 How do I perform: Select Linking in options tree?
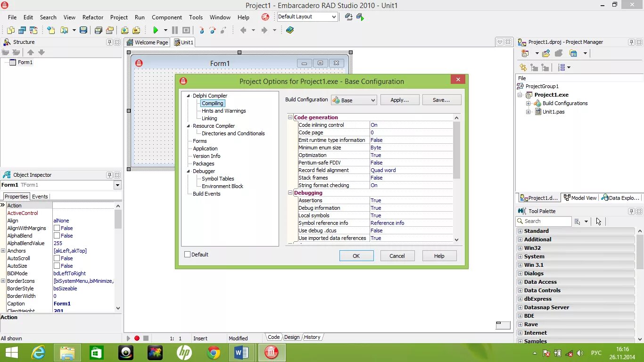(209, 118)
